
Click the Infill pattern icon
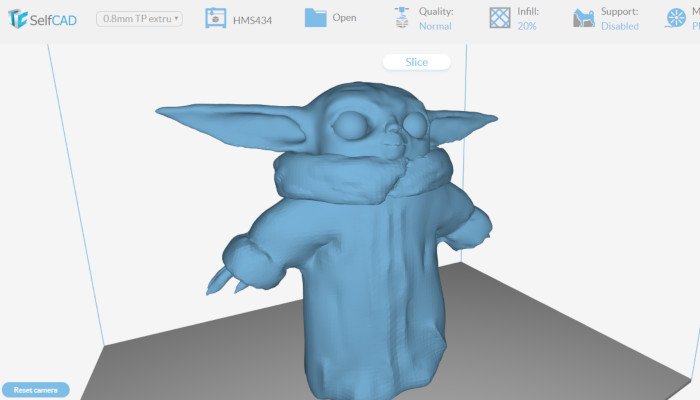pyautogui.click(x=500, y=18)
